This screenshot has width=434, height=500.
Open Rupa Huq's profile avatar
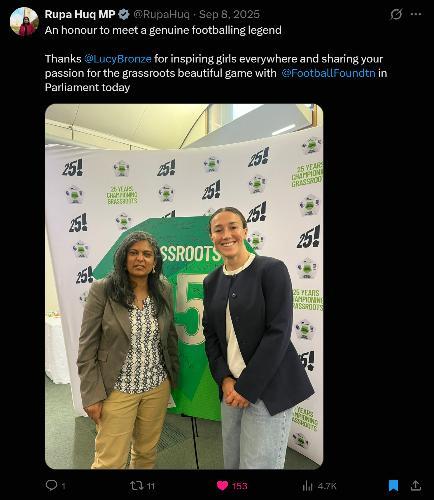tap(24, 21)
